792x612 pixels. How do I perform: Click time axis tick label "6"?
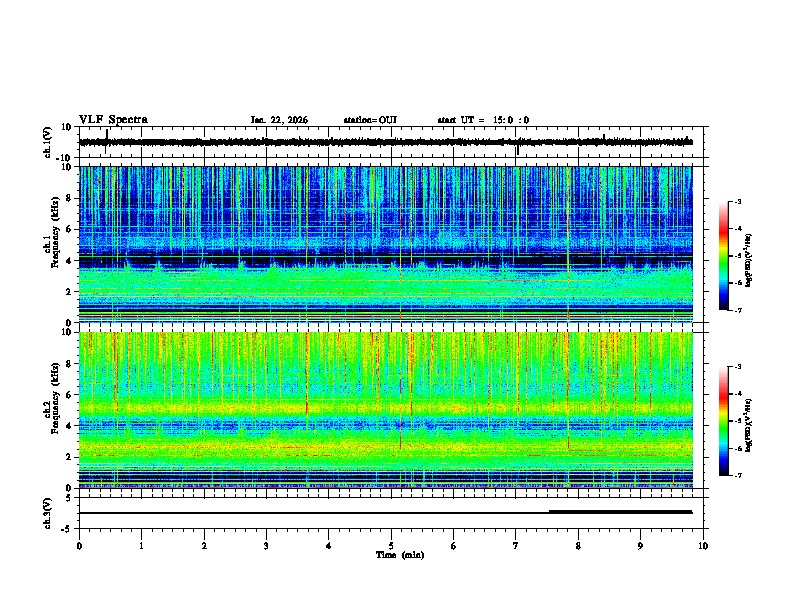tap(454, 546)
